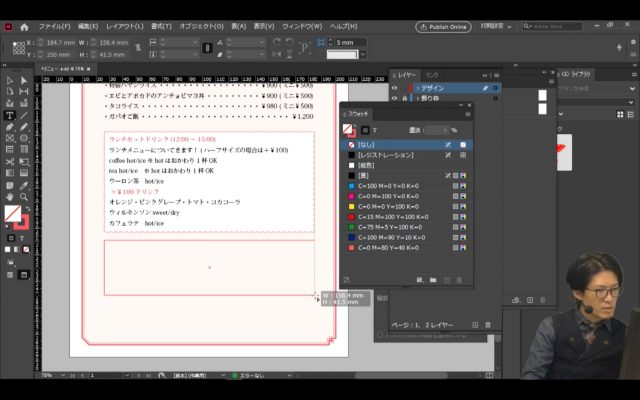Switch to the リンク tab

pos(432,75)
